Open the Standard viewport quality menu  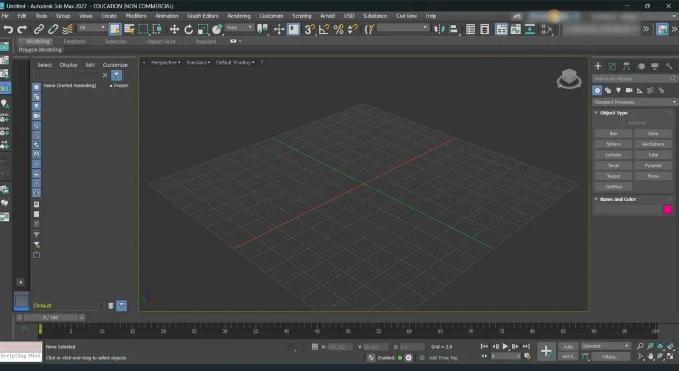coord(198,62)
